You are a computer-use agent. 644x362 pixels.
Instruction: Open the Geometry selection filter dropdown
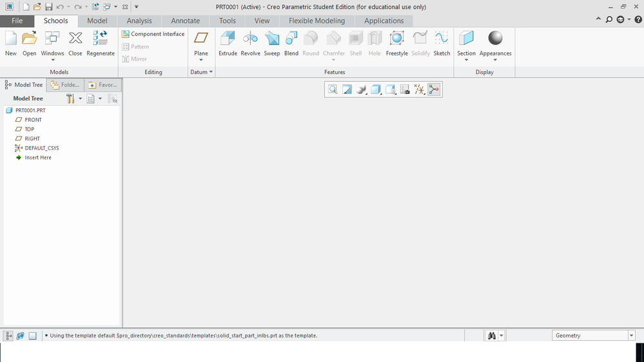pos(631,336)
